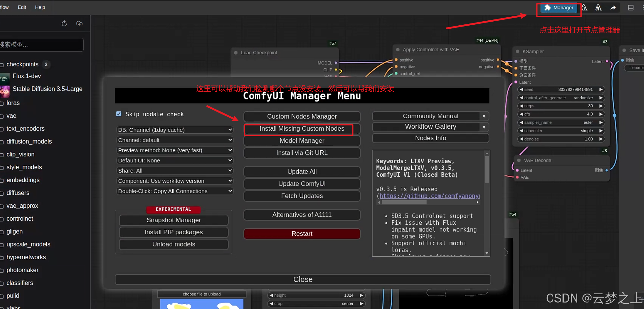Image resolution: width=644 pixels, height=309 pixels.
Task: Click the right arrow of the height field
Action: (x=361, y=295)
